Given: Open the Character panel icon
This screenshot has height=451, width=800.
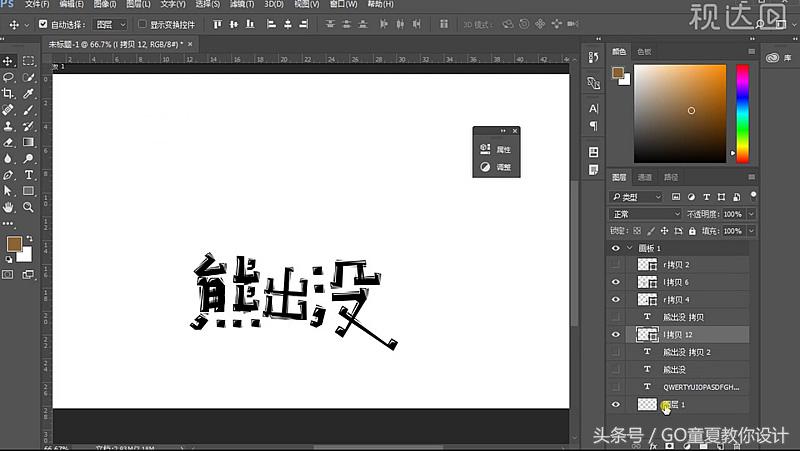Looking at the screenshot, I should point(593,109).
